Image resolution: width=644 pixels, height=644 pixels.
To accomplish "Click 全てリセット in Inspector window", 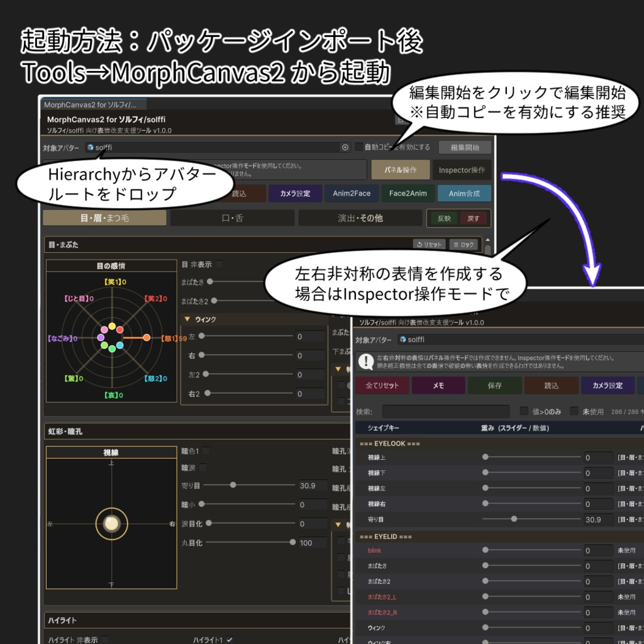I will [x=382, y=386].
